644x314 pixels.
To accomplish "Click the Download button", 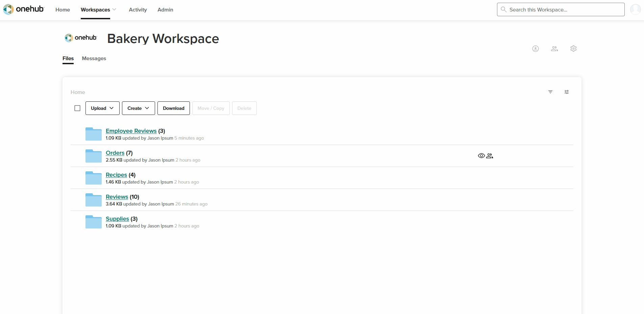I will [x=174, y=108].
